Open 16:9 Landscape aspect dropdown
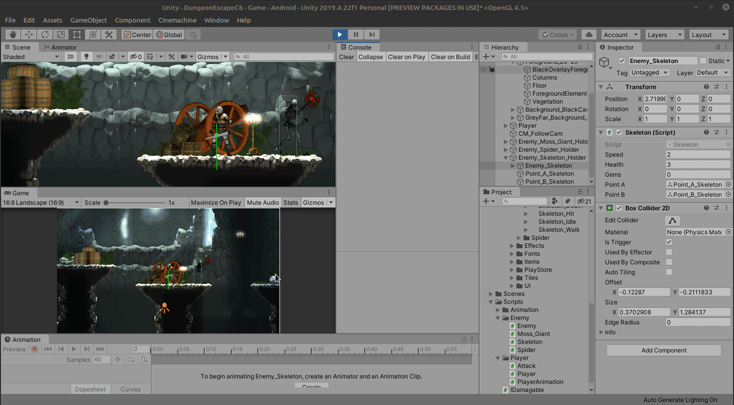 coord(41,202)
